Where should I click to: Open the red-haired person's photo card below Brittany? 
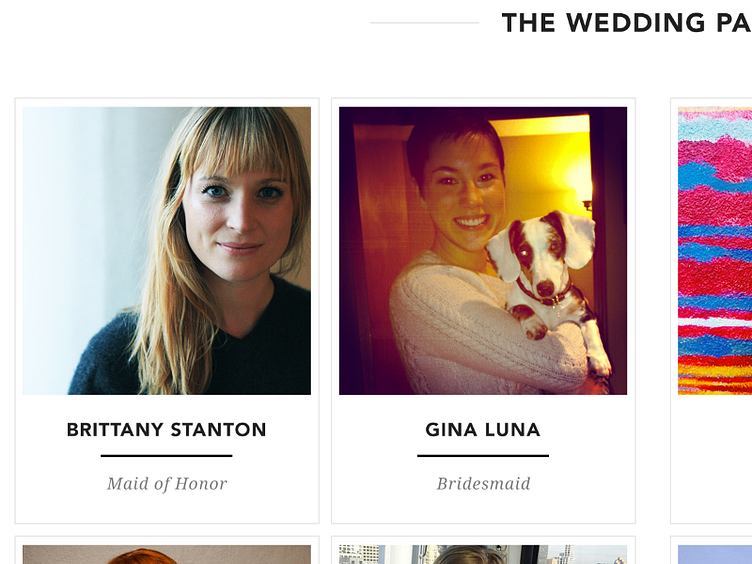[166, 554]
